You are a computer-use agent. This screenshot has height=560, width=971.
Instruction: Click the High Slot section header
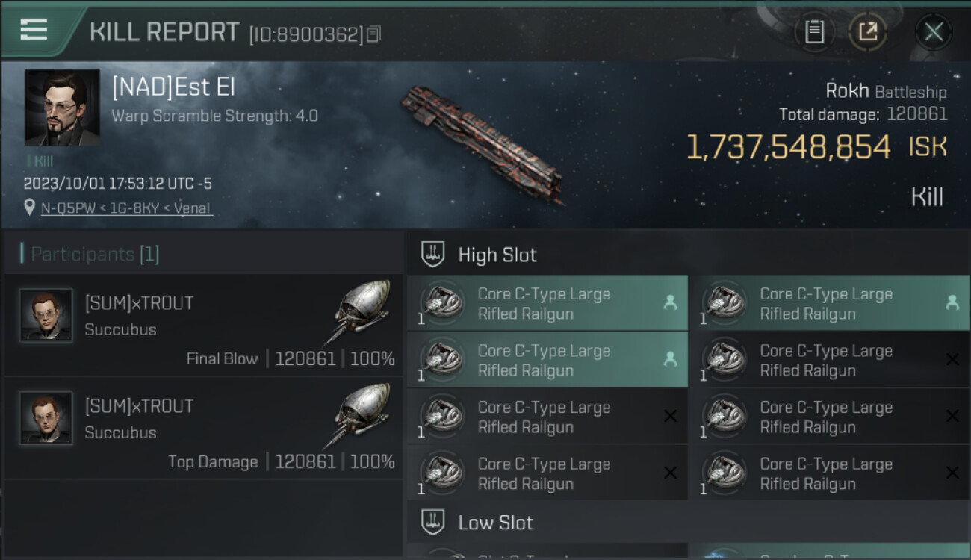(497, 255)
